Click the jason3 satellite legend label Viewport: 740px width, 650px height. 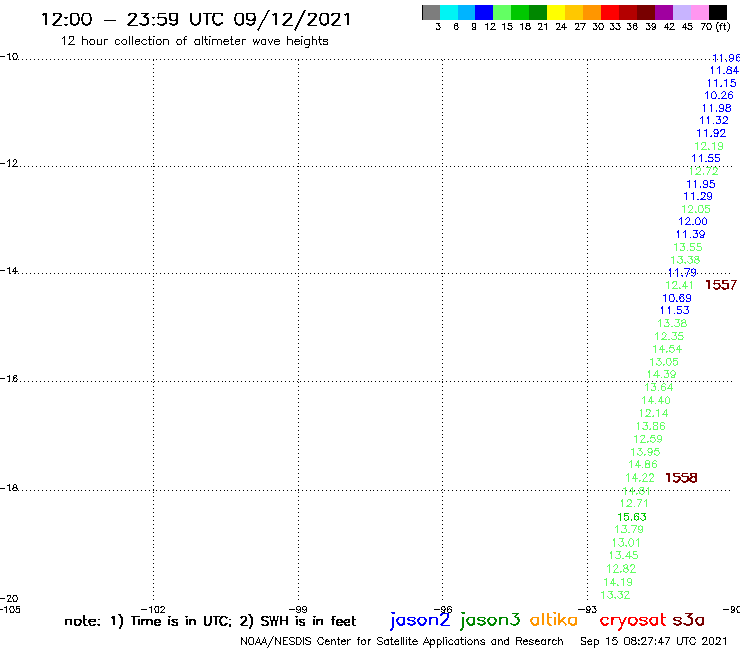[x=490, y=620]
